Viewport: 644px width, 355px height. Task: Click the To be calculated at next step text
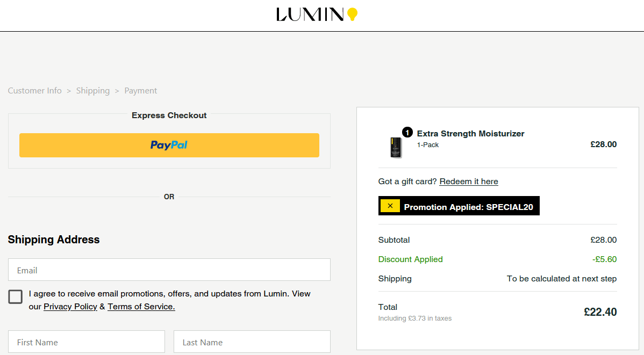(562, 279)
